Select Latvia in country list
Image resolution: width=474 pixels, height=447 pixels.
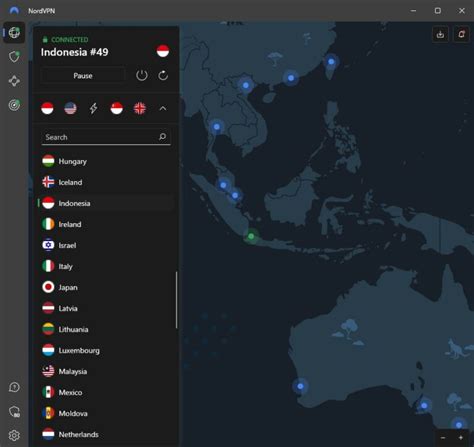pos(106,308)
